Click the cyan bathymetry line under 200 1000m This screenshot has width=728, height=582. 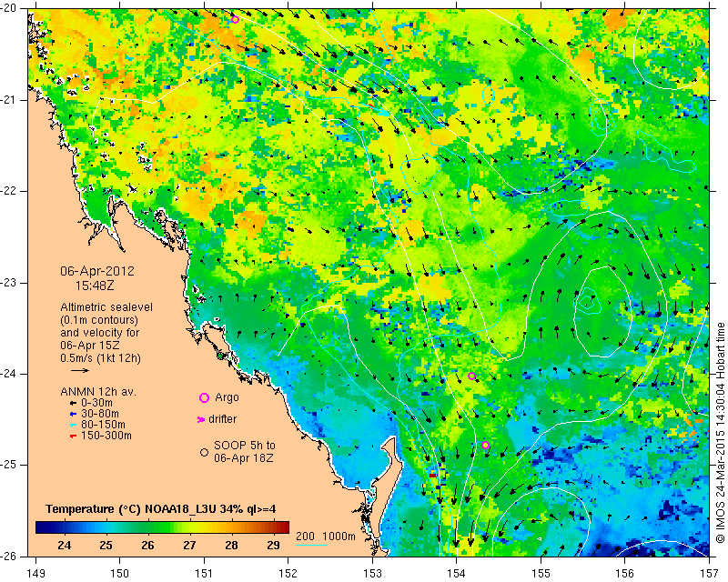[x=311, y=545]
